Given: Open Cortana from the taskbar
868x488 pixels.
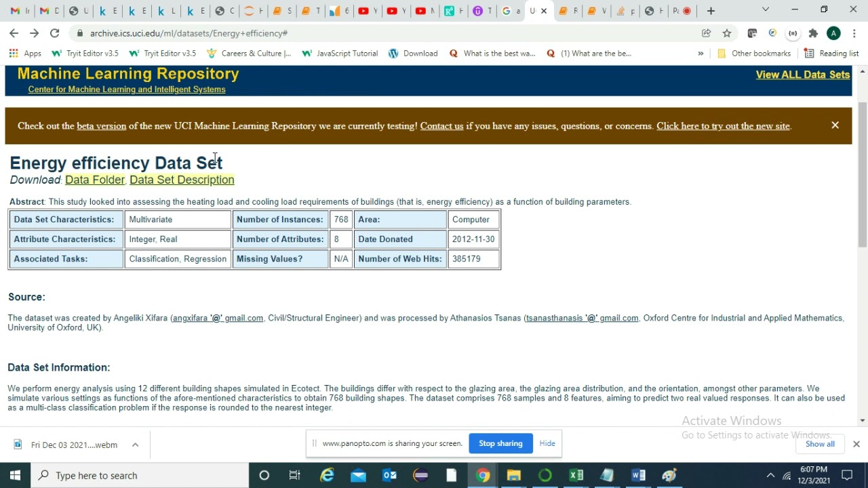Looking at the screenshot, I should [264, 475].
